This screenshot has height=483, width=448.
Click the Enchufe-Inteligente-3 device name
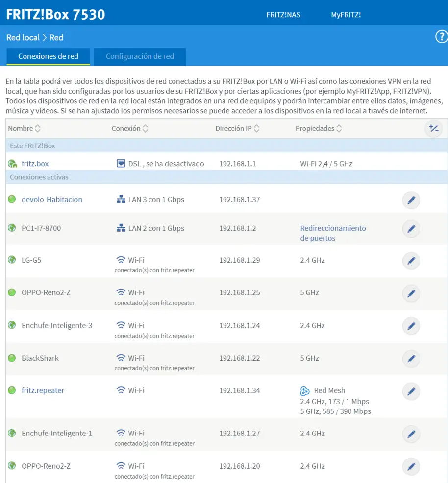[57, 325]
